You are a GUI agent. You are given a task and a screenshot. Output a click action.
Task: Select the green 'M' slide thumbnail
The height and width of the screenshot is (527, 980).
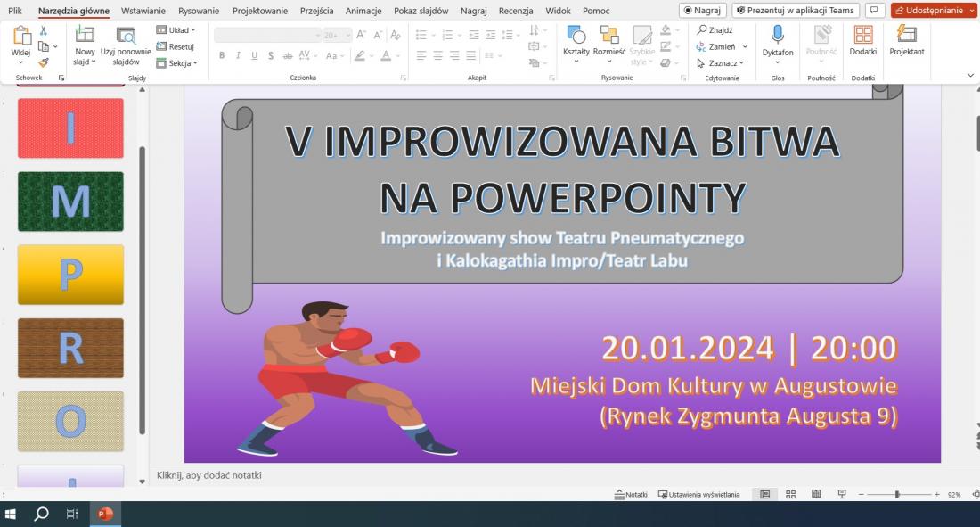pos(70,202)
